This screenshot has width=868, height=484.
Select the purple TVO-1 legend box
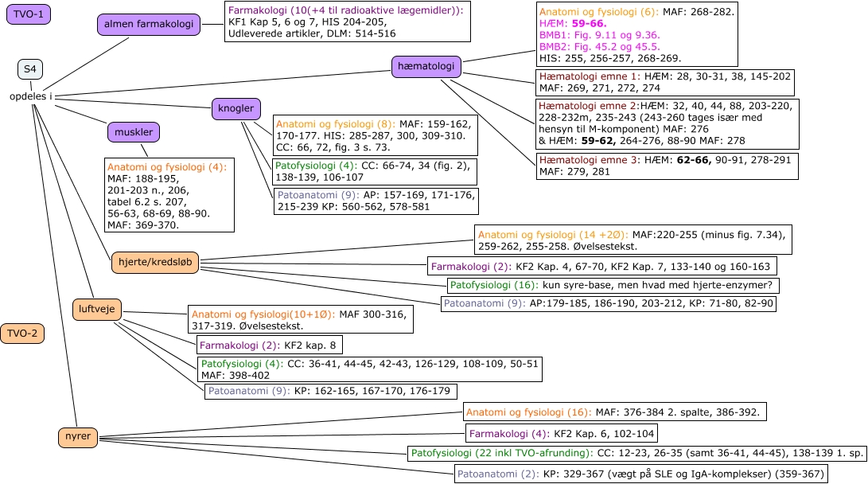[29, 16]
